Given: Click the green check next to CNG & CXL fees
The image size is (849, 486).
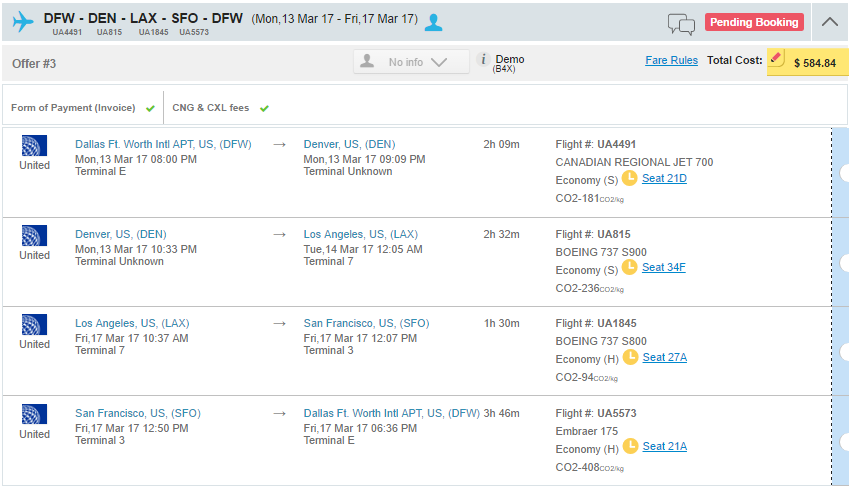Looking at the screenshot, I should 264,109.
